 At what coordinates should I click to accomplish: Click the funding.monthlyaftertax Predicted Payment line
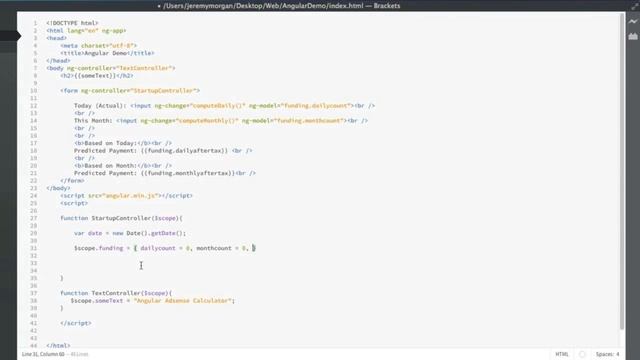[164, 173]
